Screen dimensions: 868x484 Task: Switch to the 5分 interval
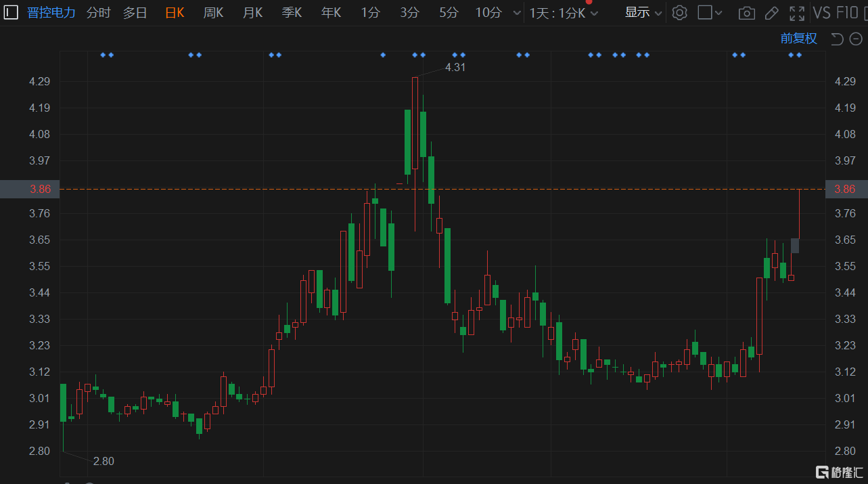click(449, 12)
